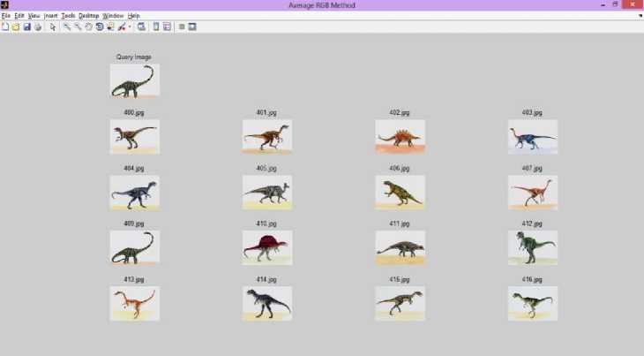Toggle the Insert Legend icon
Screen dimensions: 644x356
(x=167, y=27)
